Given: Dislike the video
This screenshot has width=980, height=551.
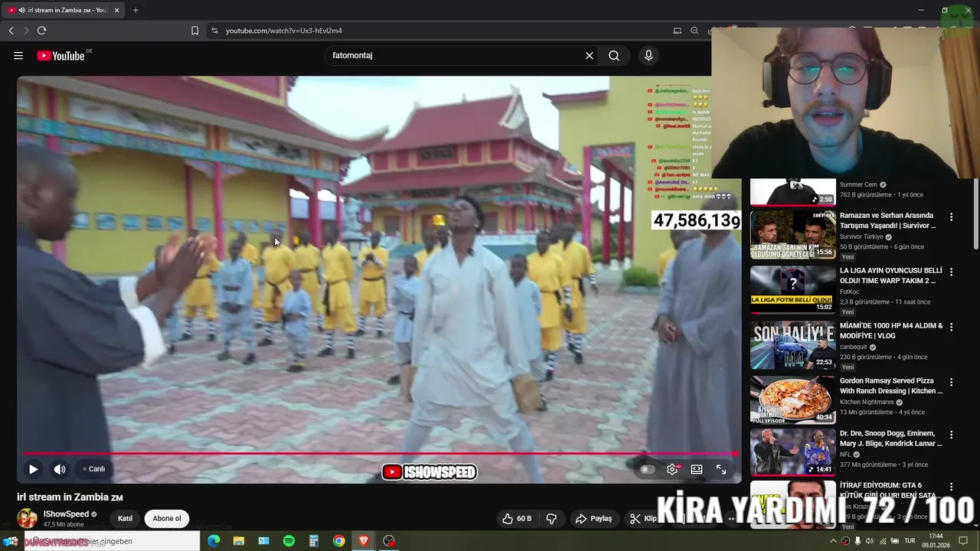Looking at the screenshot, I should [x=551, y=518].
